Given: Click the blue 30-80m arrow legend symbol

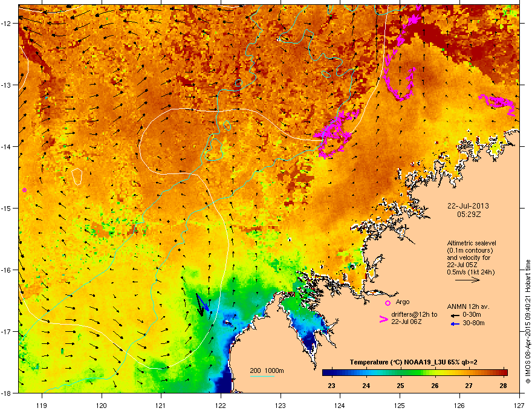Looking at the screenshot, I should click(x=455, y=323).
